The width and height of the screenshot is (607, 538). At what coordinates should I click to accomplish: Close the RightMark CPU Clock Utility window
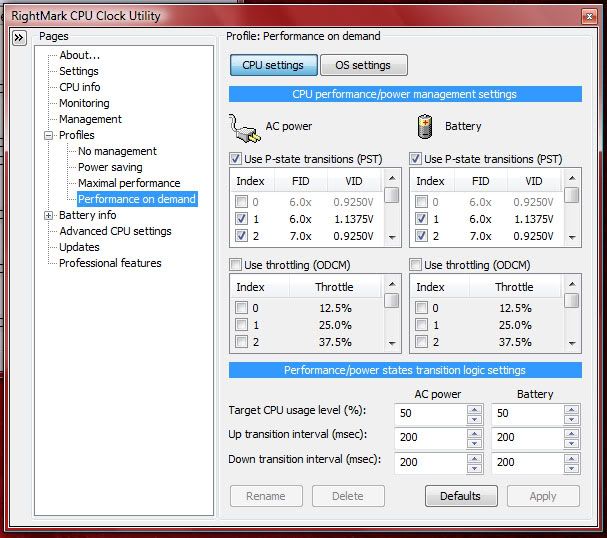pyautogui.click(x=589, y=16)
